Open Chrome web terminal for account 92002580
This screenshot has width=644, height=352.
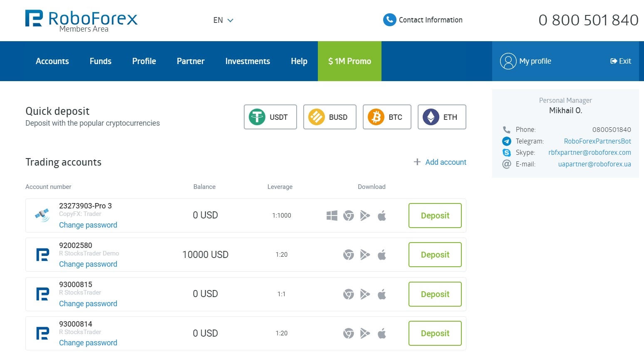tap(349, 255)
